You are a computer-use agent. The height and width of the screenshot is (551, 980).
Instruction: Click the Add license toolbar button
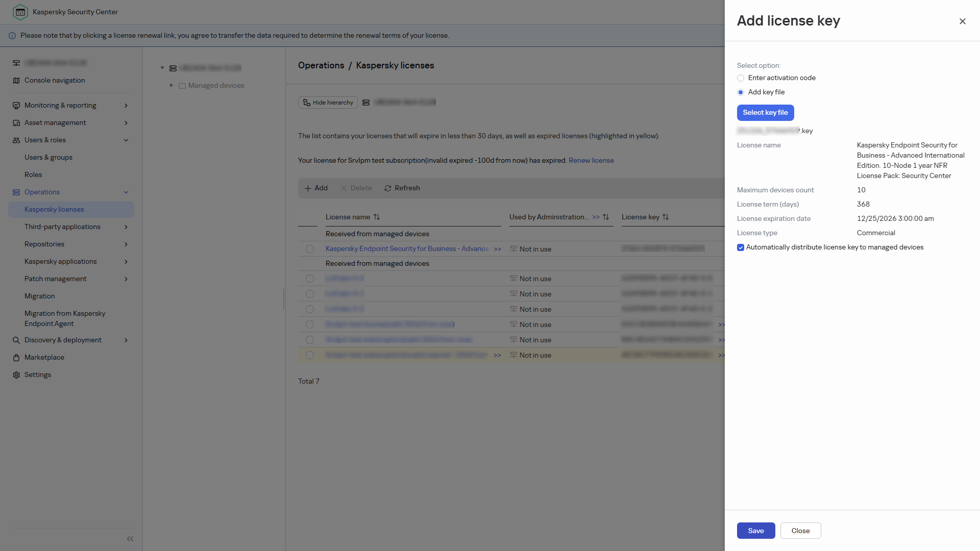pyautogui.click(x=316, y=188)
